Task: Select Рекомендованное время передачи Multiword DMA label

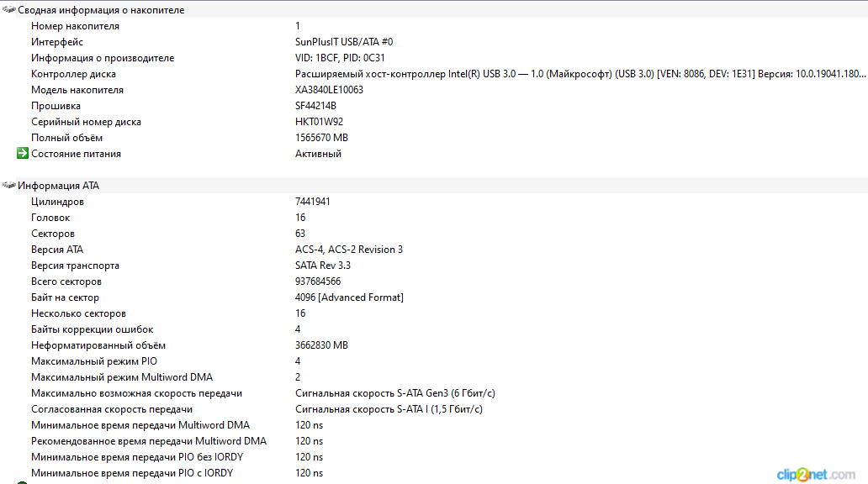Action: pyautogui.click(x=149, y=441)
